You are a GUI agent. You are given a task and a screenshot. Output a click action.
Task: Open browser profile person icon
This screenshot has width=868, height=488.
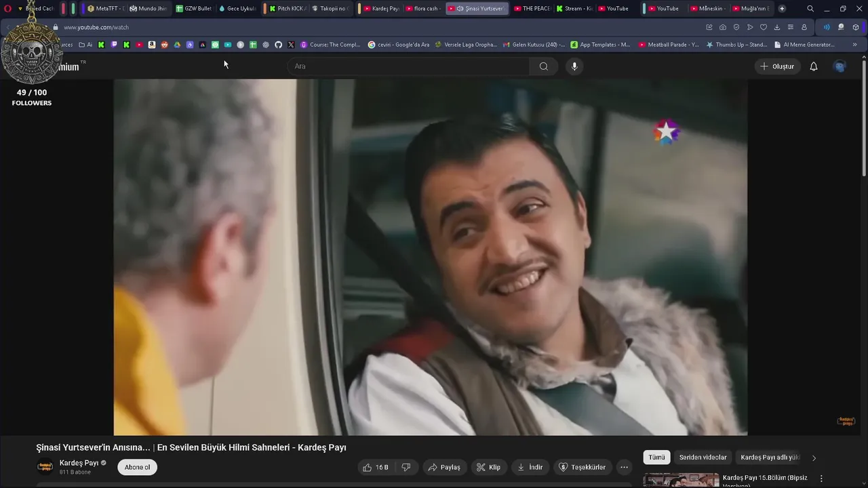804,27
